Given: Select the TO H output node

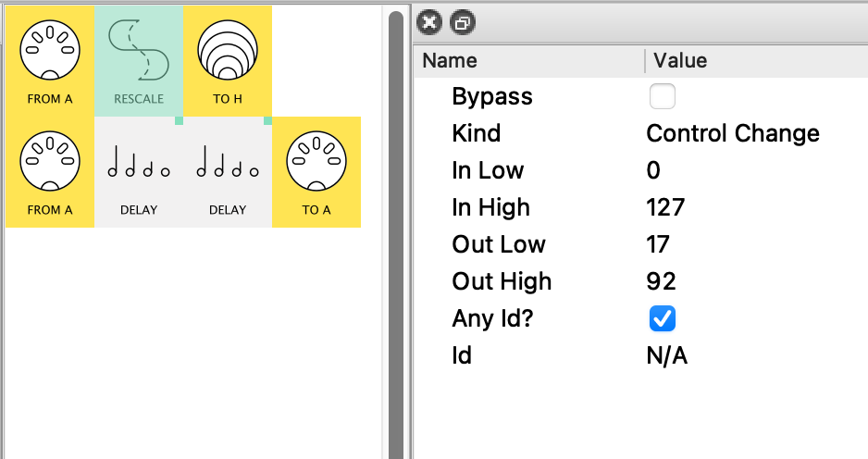Looking at the screenshot, I should pyautogui.click(x=228, y=61).
